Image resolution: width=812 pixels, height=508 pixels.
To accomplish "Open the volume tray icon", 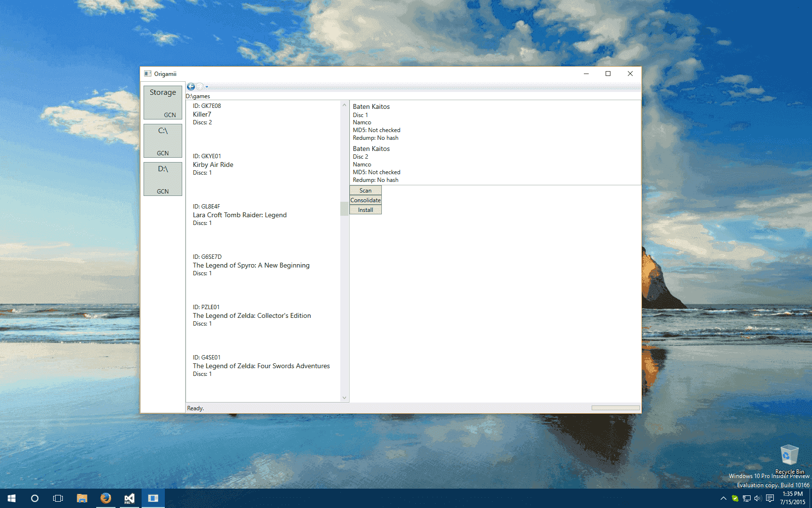I will pyautogui.click(x=758, y=498).
